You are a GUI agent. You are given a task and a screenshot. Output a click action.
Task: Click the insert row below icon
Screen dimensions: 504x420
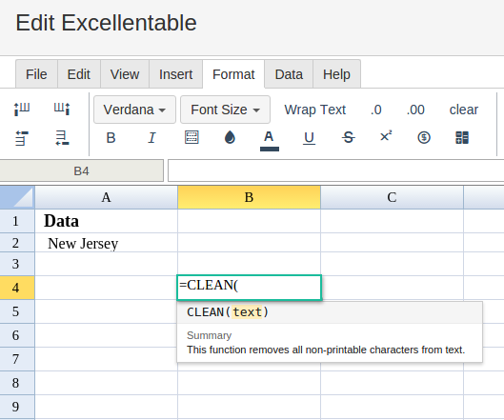62,138
